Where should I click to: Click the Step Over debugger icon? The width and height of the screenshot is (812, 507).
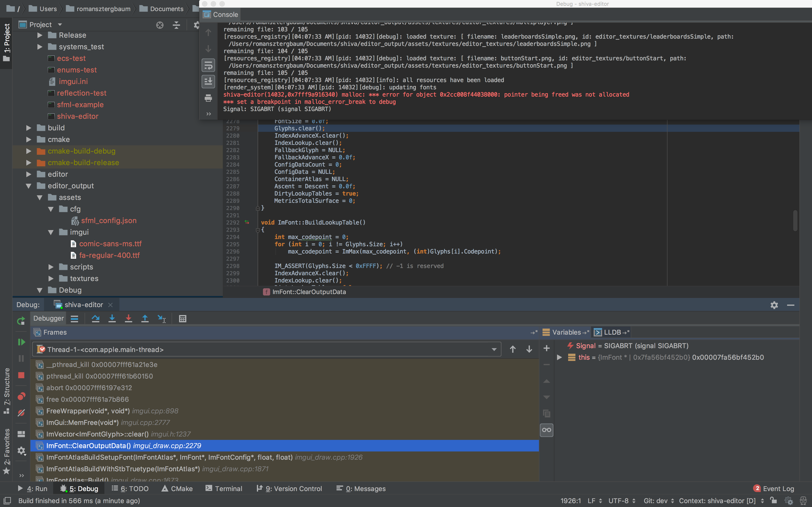[x=96, y=318]
